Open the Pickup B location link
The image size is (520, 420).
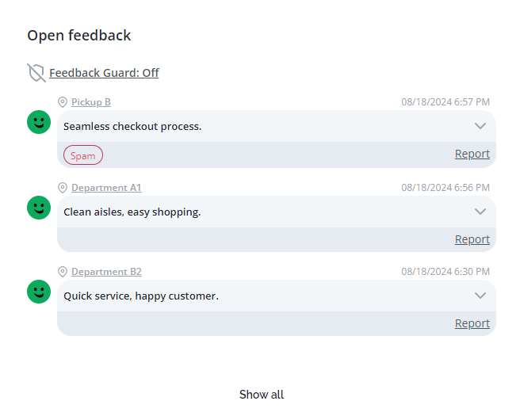point(91,102)
